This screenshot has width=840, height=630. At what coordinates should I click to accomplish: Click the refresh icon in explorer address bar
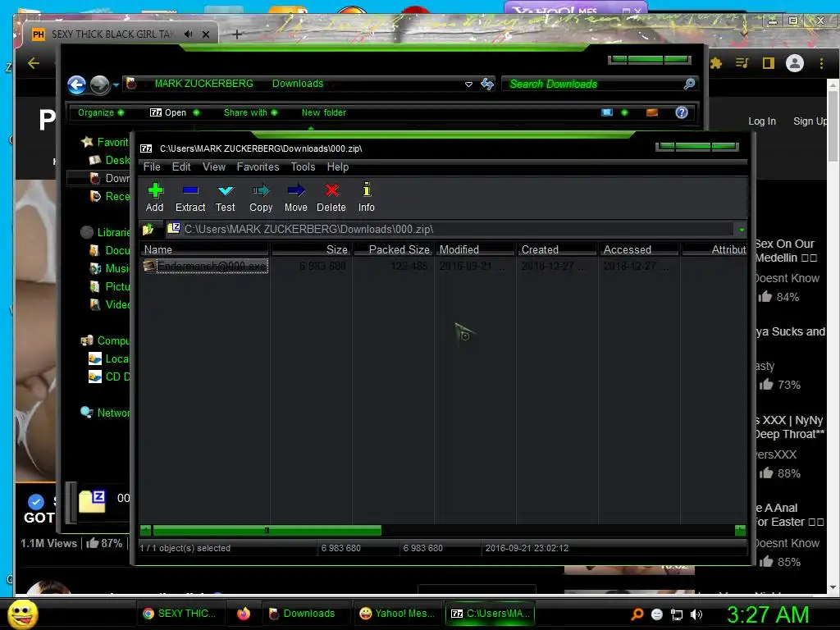click(487, 84)
